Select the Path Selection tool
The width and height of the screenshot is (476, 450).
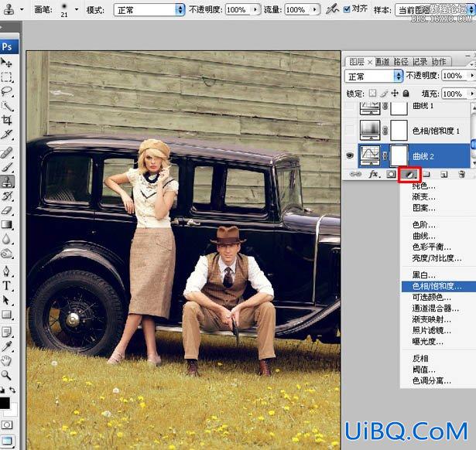[x=6, y=300]
